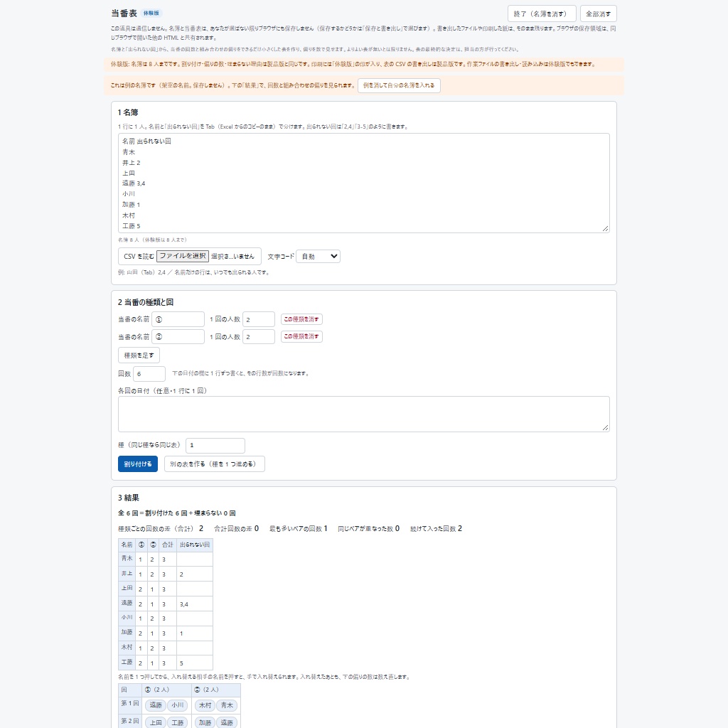This screenshot has width=728, height=728.
Task: Click the 出られない回 column header
Action: [195, 545]
